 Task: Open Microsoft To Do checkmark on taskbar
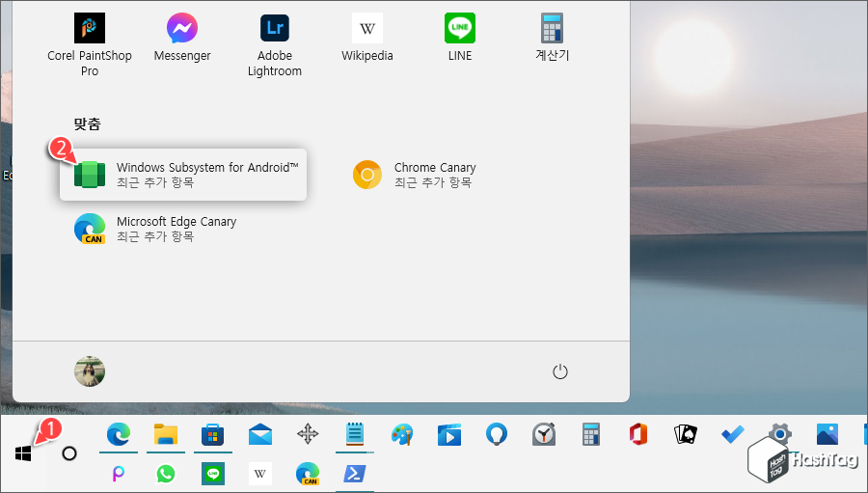point(733,435)
